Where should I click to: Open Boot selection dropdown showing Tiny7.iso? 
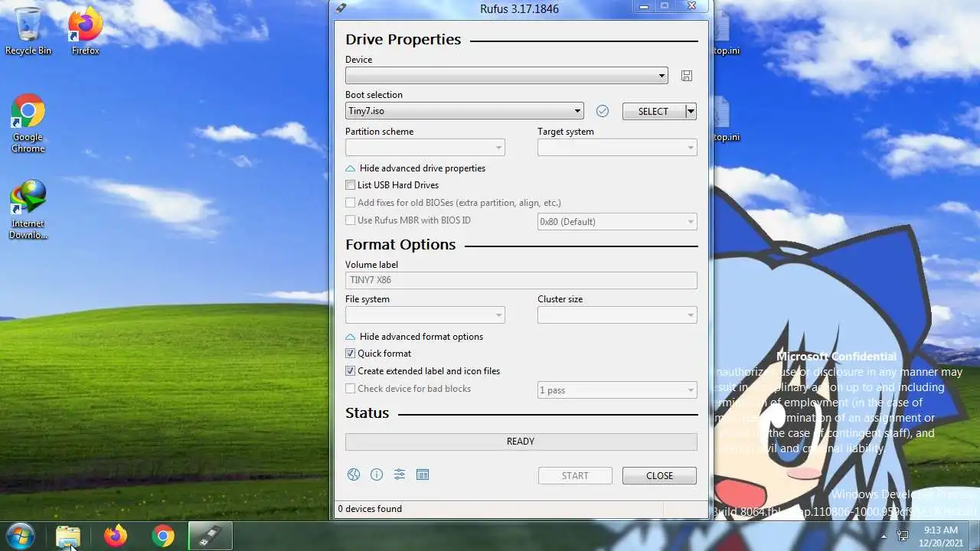point(464,111)
